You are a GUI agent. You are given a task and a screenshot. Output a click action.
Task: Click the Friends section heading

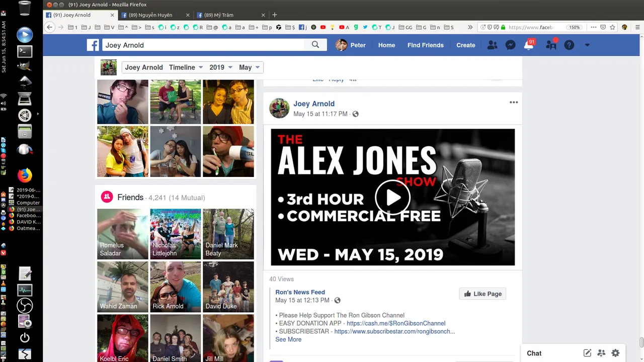click(x=130, y=197)
